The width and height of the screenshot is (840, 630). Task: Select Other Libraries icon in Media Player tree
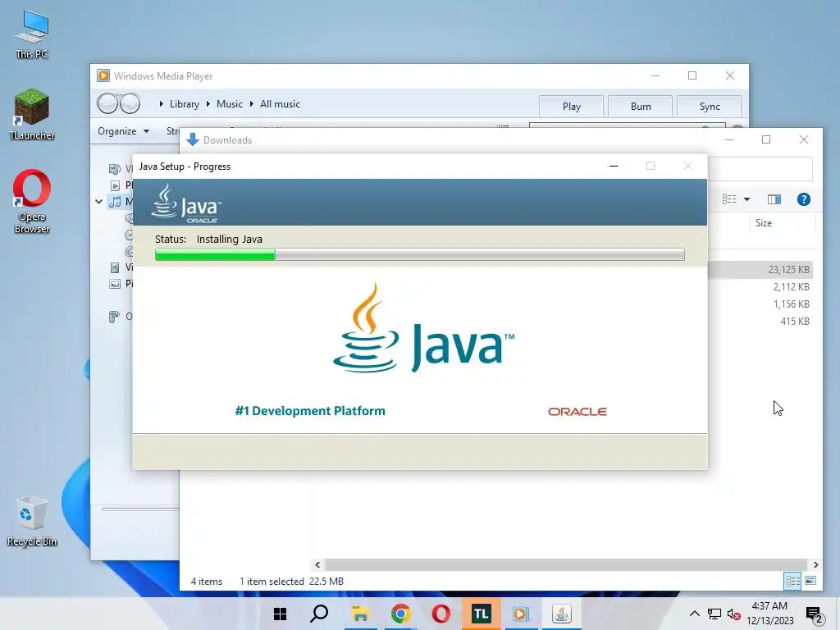(114, 317)
